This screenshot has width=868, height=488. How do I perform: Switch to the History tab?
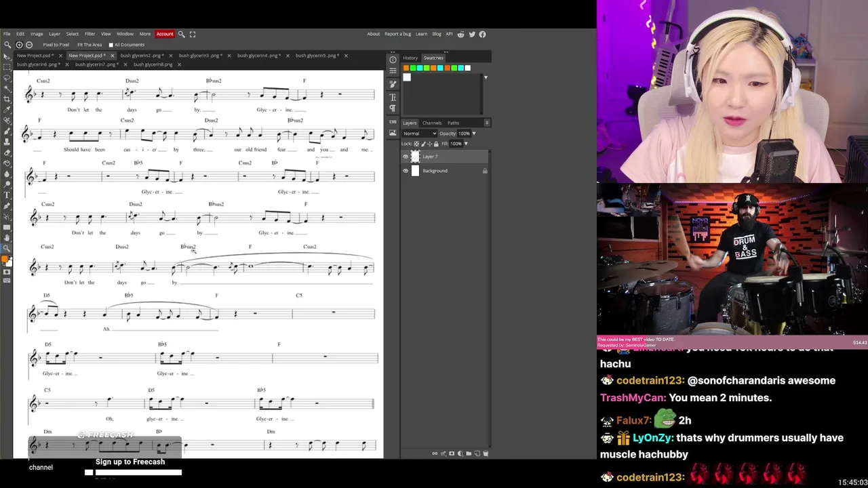(411, 58)
